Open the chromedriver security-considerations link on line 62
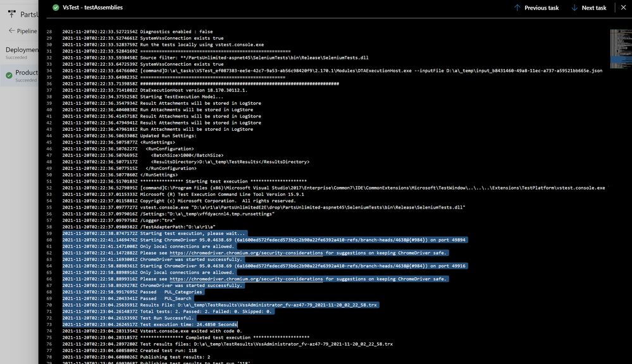This screenshot has width=632, height=364. [x=246, y=253]
